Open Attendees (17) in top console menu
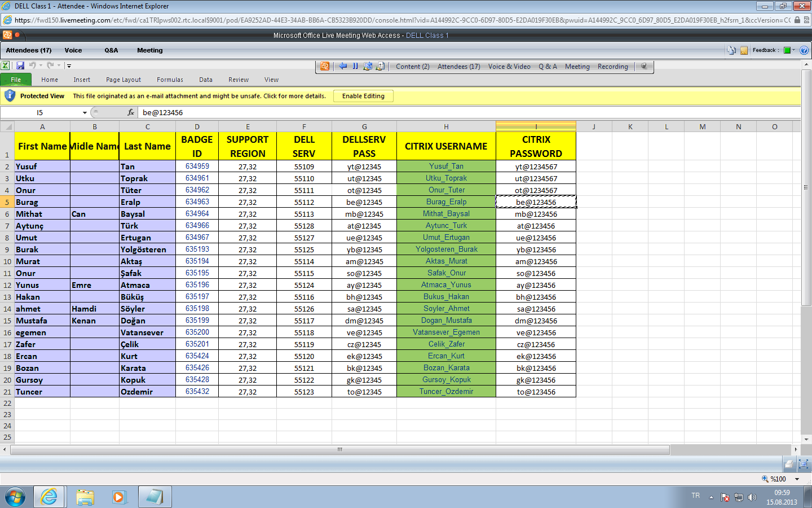The height and width of the screenshot is (508, 812). (x=29, y=50)
